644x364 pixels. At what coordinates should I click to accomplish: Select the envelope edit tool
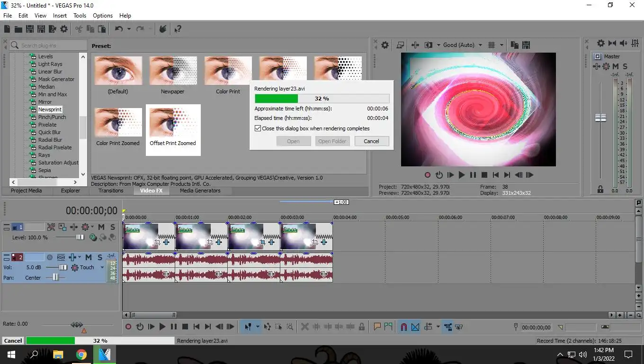point(268,327)
